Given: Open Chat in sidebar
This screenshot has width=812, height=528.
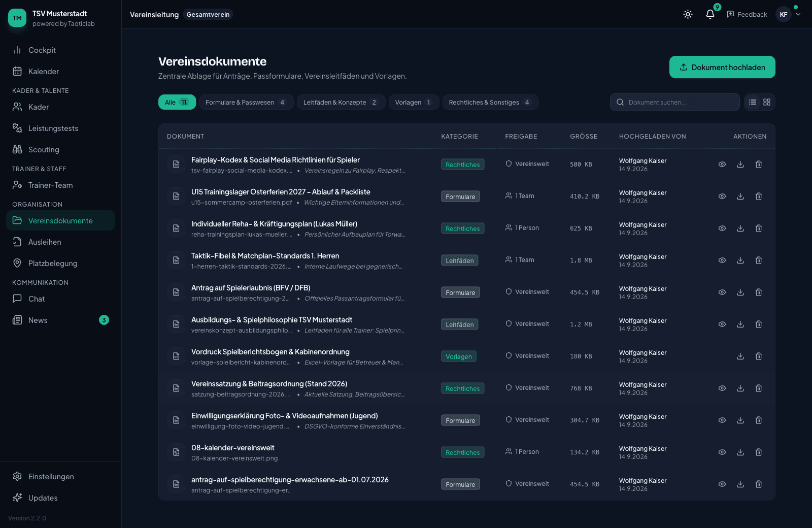Looking at the screenshot, I should coord(61,299).
